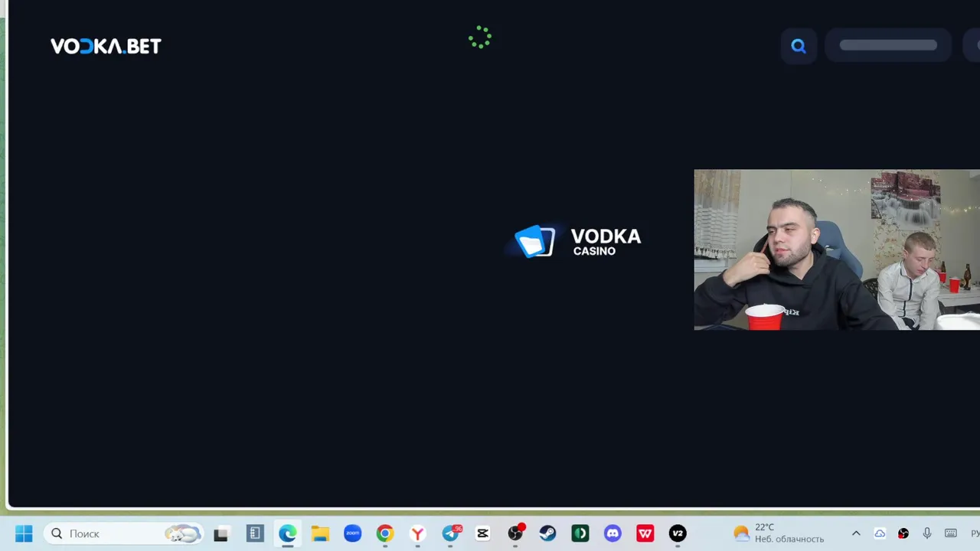Image resolution: width=980 pixels, height=551 pixels.
Task: Open CapCut from the taskbar
Action: click(x=482, y=533)
